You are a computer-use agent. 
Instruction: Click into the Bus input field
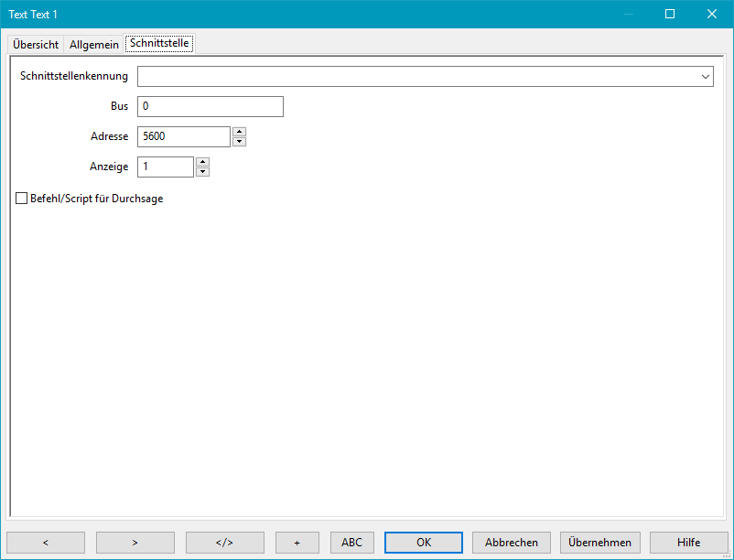pos(210,107)
